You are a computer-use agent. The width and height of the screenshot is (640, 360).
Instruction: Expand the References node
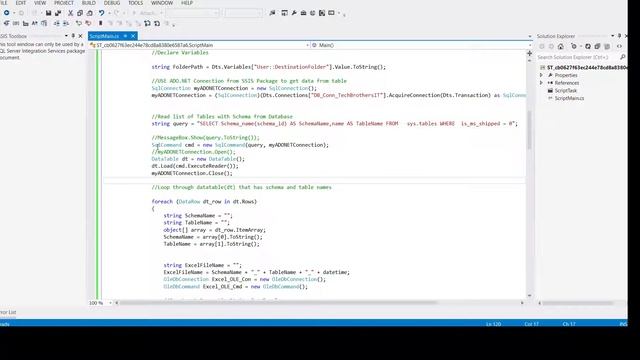(542, 83)
